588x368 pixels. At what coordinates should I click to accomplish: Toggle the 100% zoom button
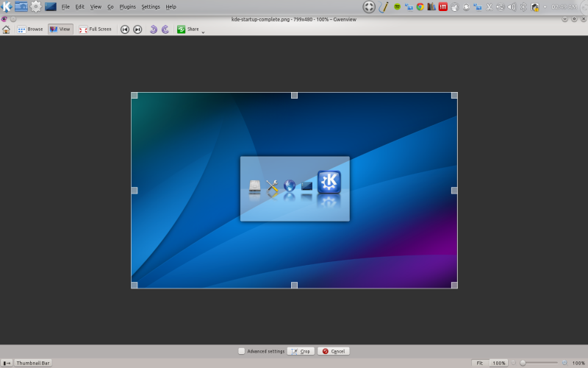coord(499,363)
